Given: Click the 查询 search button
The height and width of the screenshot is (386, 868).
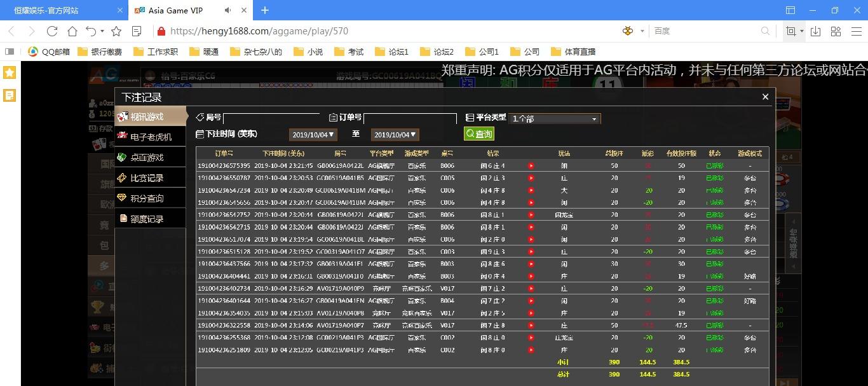Looking at the screenshot, I should 479,134.
